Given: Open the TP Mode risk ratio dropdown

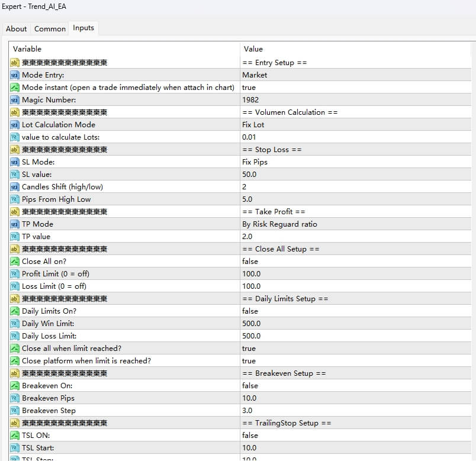Looking at the screenshot, I should click(279, 224).
